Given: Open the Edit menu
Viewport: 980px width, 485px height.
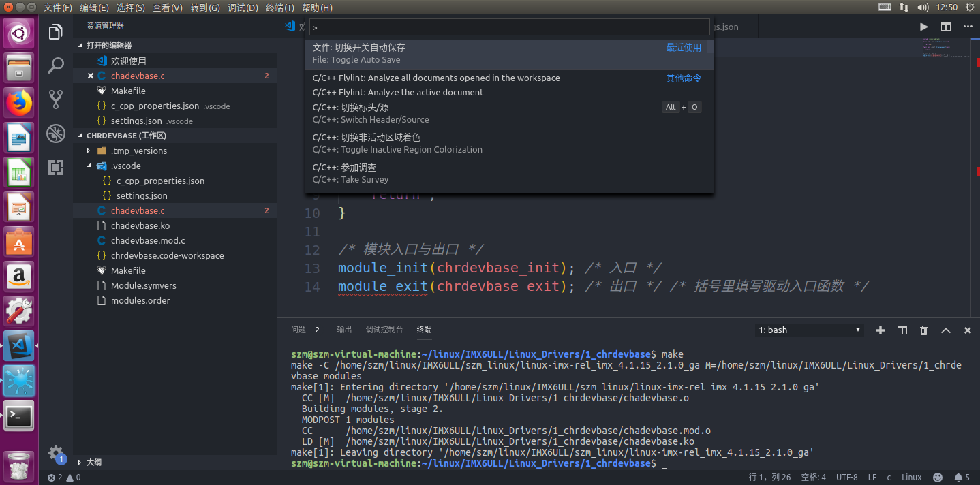Looking at the screenshot, I should point(94,7).
